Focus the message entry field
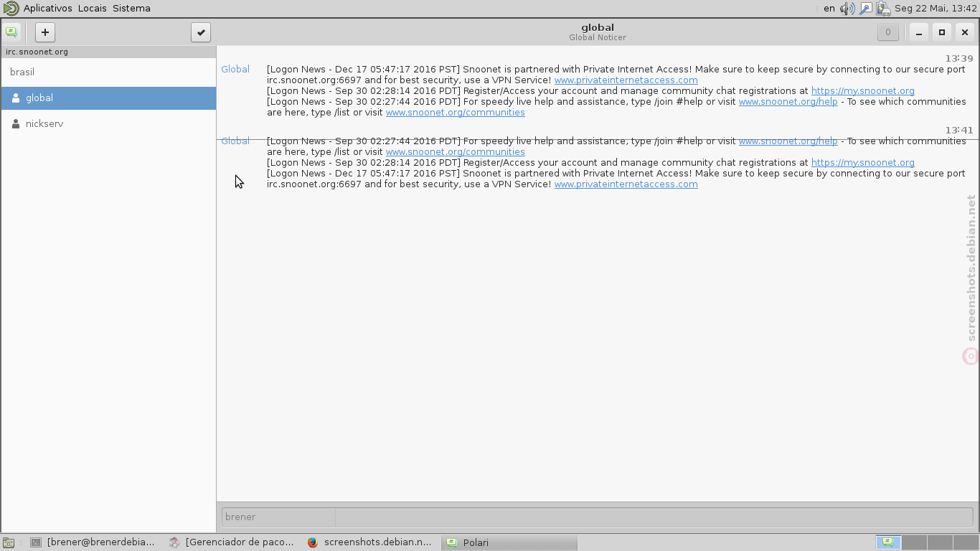The width and height of the screenshot is (980, 551). tap(654, 517)
